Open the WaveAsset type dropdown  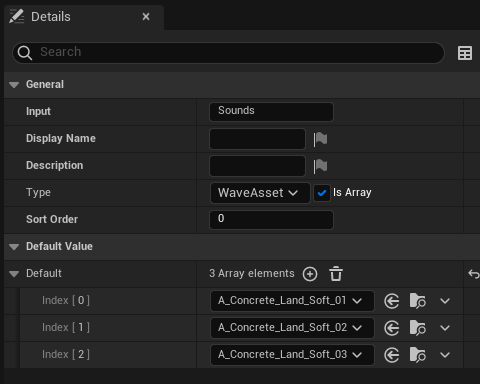(x=260, y=193)
